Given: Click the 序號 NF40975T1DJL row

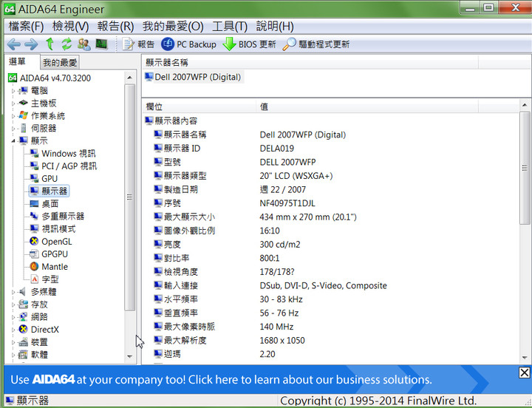Looking at the screenshot, I should pos(330,203).
